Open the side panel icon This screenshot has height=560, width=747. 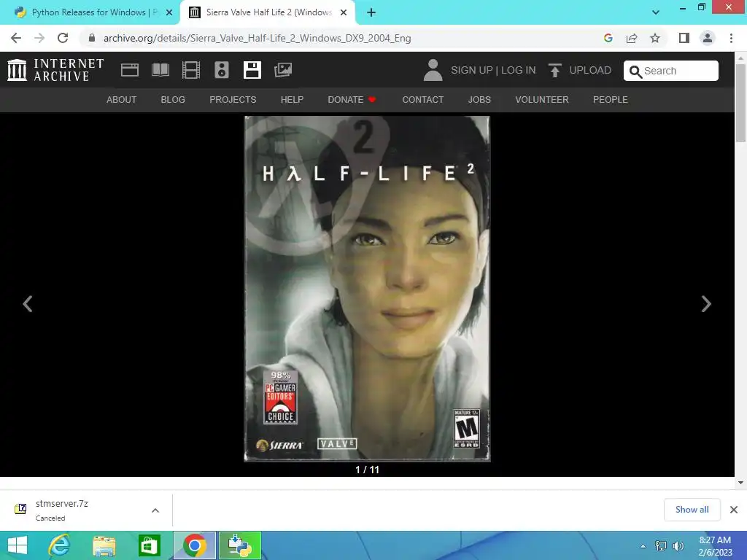pos(684,38)
